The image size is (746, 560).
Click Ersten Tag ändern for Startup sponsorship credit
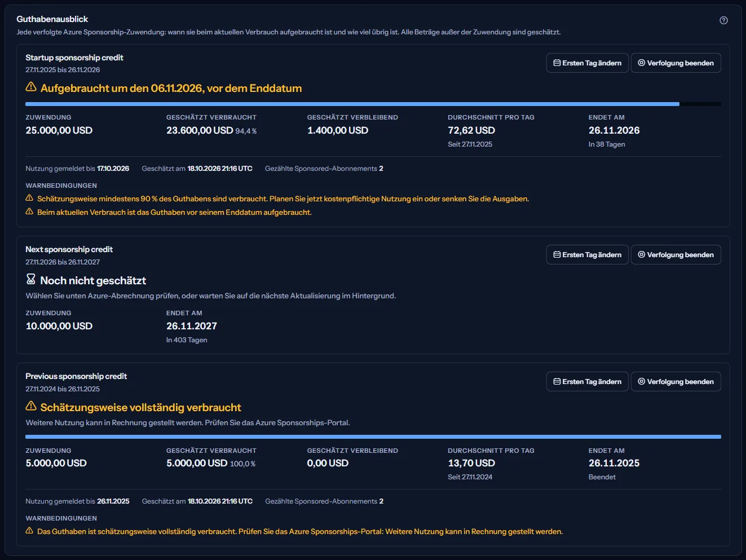(587, 63)
